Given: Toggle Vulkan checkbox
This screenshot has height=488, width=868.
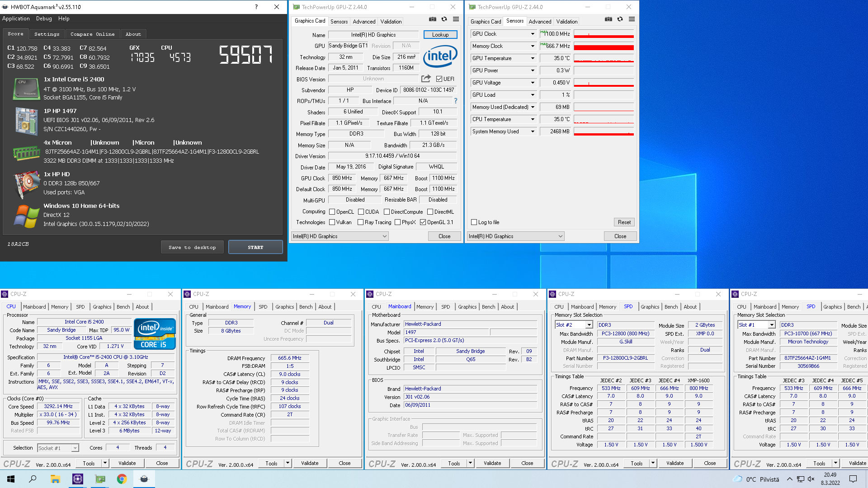Looking at the screenshot, I should pyautogui.click(x=332, y=222).
